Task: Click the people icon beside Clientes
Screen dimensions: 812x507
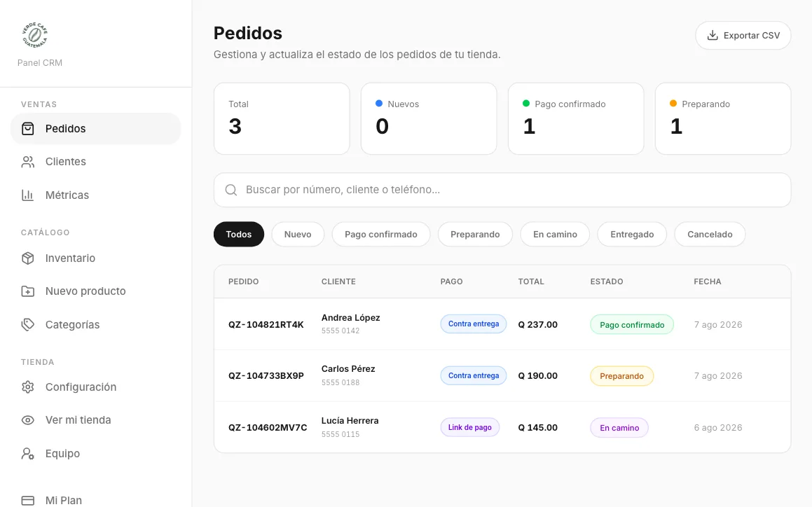Action: click(28, 162)
